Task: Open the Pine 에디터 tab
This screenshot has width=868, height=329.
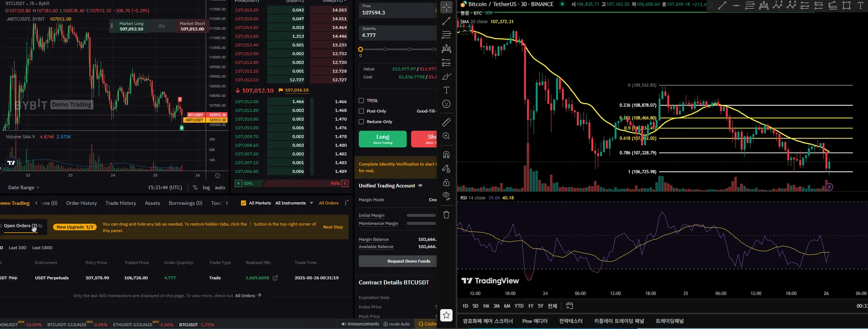Action: [535, 321]
